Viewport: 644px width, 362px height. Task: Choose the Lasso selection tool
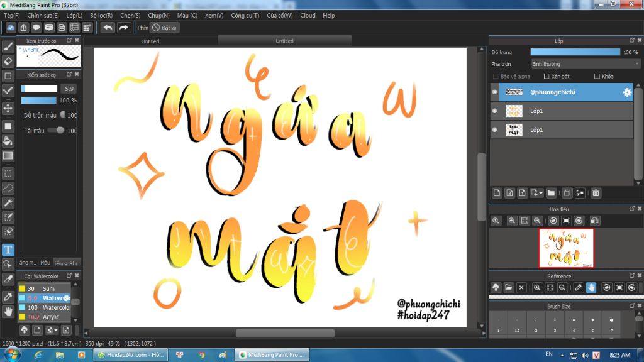pos(8,189)
